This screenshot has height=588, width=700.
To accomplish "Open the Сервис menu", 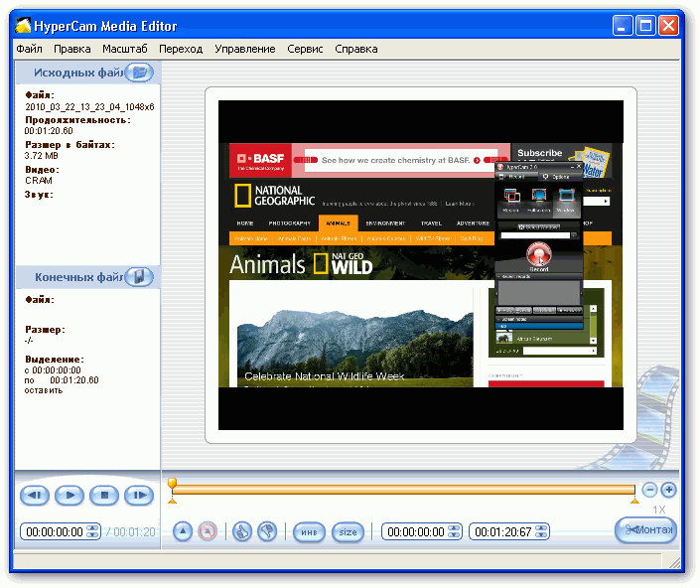I will click(x=305, y=49).
